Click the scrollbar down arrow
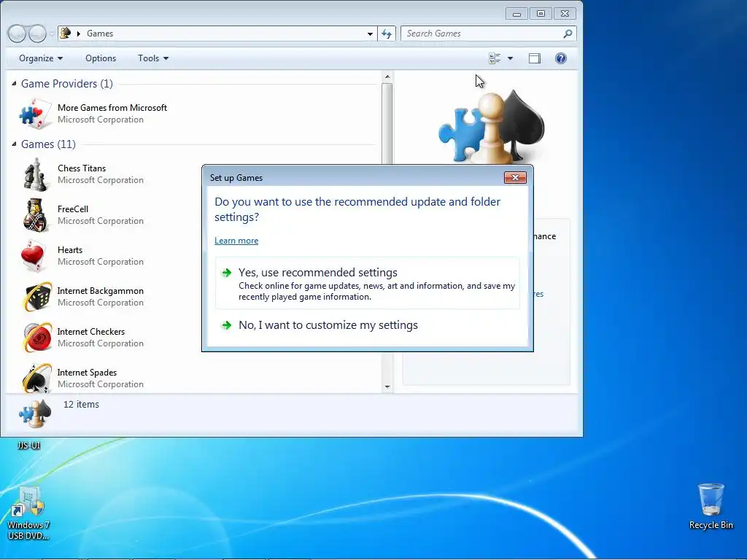 (x=387, y=386)
